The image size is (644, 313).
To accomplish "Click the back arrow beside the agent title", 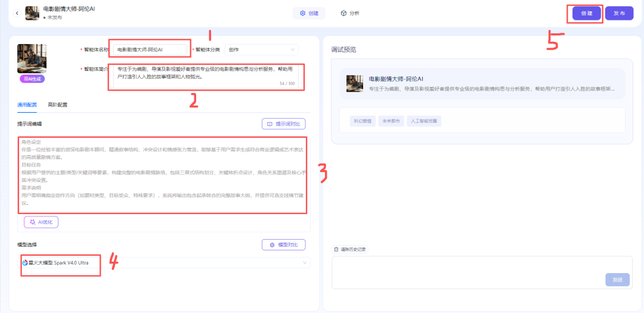I will click(x=17, y=13).
